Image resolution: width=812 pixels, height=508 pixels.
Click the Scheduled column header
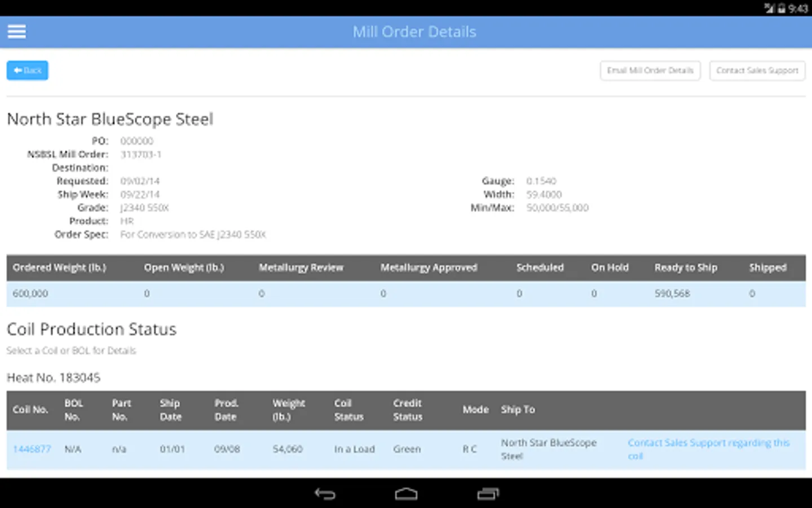[540, 268]
